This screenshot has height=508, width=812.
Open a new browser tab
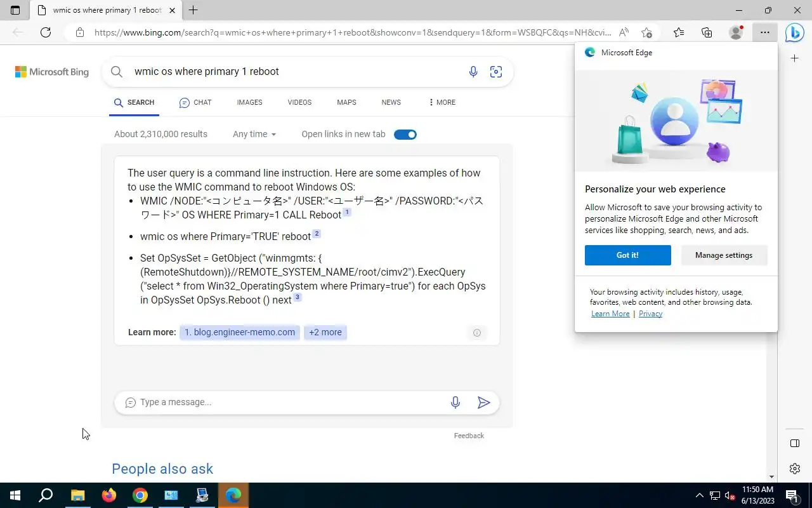(193, 10)
